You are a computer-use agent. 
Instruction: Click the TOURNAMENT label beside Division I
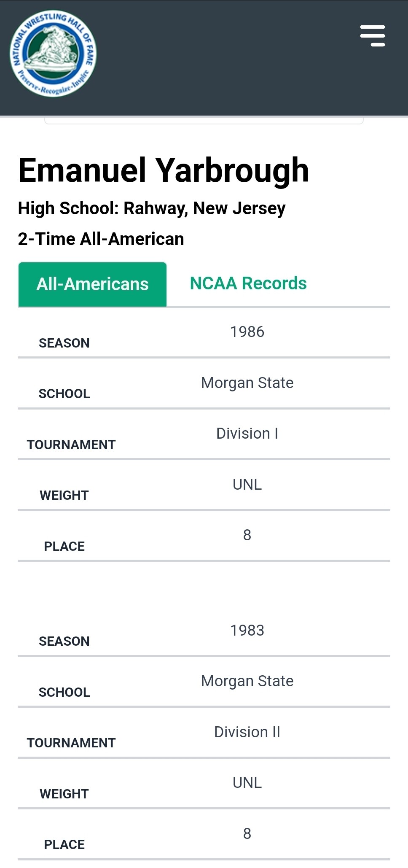pyautogui.click(x=71, y=445)
